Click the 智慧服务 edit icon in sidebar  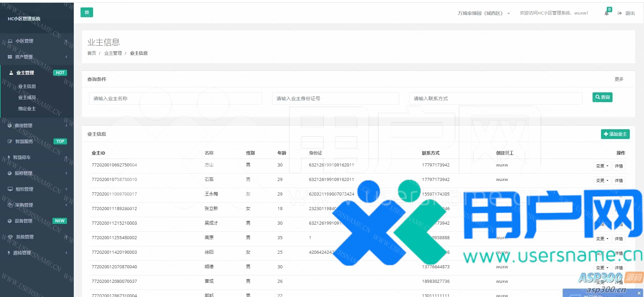[x=10, y=141]
